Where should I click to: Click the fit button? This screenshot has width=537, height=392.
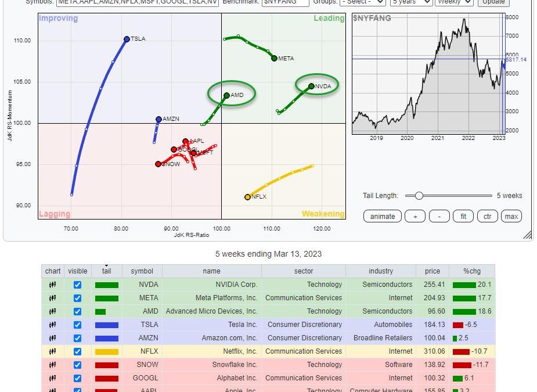463,217
